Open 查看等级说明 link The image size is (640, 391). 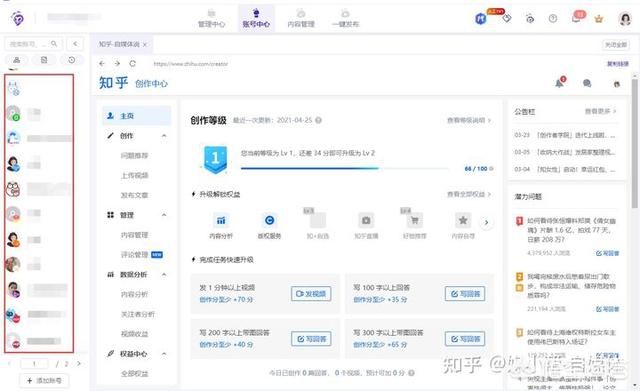469,120
